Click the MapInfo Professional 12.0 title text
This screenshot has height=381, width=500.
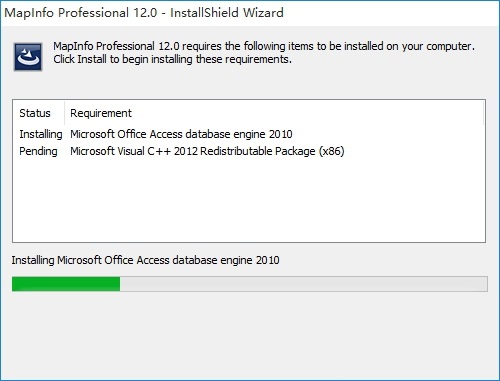point(80,13)
